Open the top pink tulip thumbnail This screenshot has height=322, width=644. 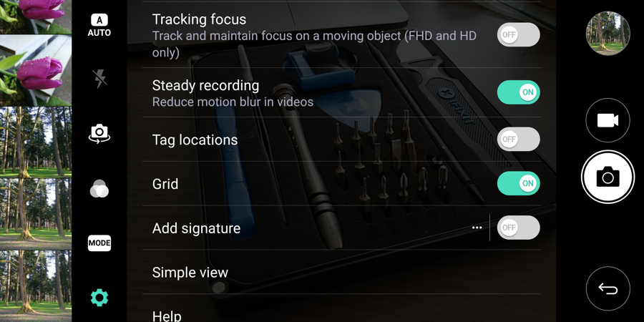36,17
